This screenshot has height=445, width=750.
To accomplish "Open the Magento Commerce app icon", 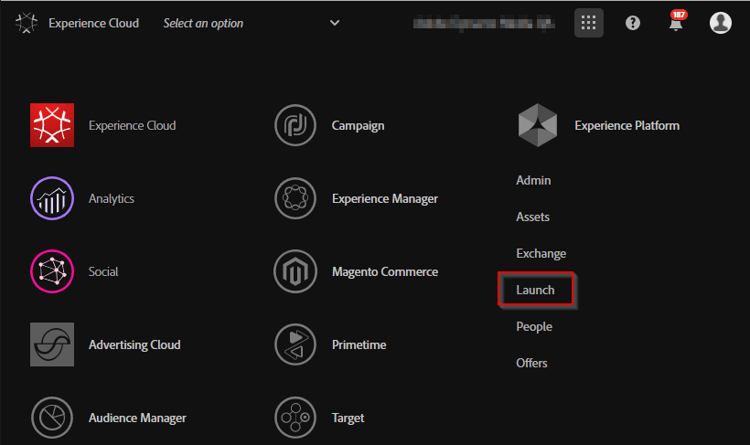I will click(x=295, y=271).
